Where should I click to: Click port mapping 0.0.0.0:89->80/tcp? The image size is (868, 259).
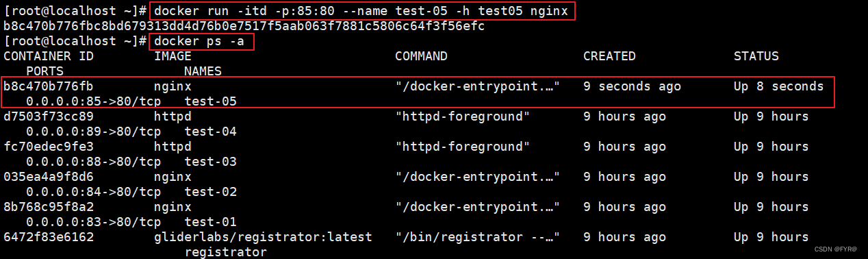93,132
